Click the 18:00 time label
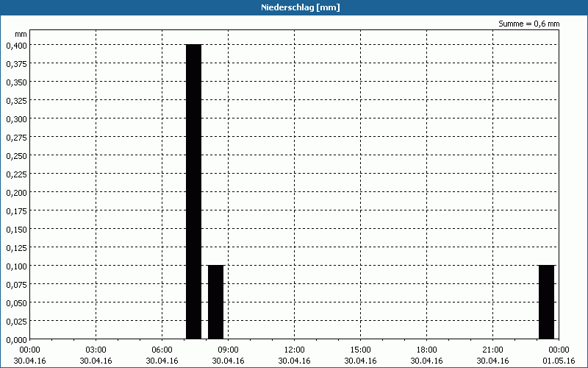This screenshot has height=368, width=588. pos(426,350)
